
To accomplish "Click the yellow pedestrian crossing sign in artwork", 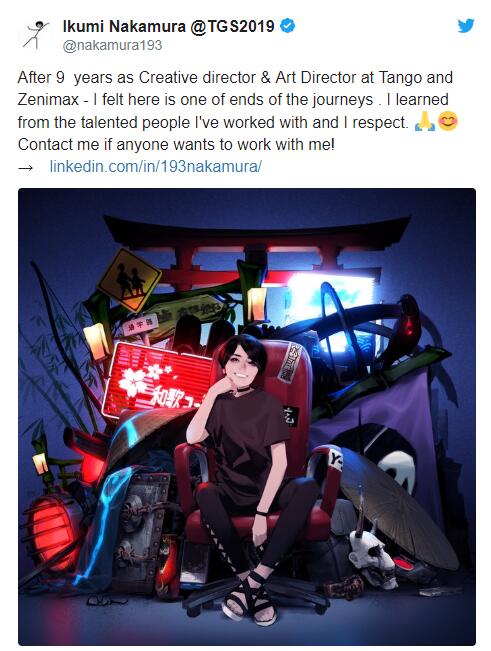I will click(x=129, y=280).
